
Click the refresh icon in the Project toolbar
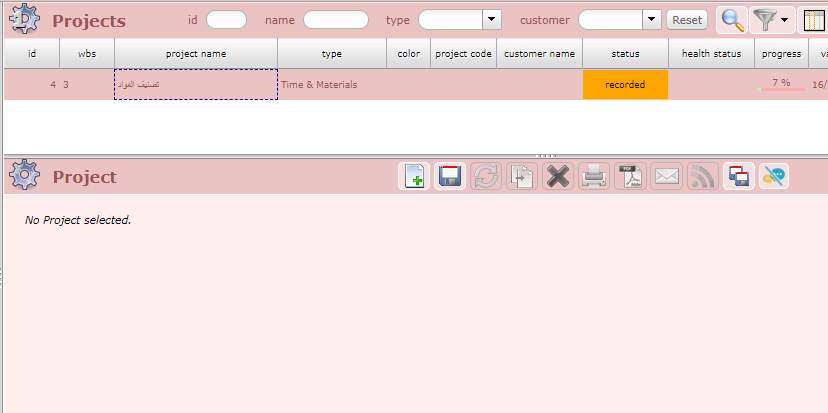tap(486, 177)
